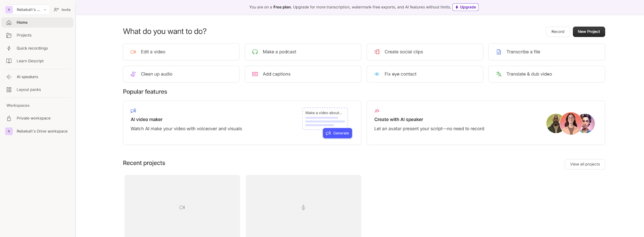Open the recent video project thumbnail
This screenshot has width=644, height=237.
(182, 206)
